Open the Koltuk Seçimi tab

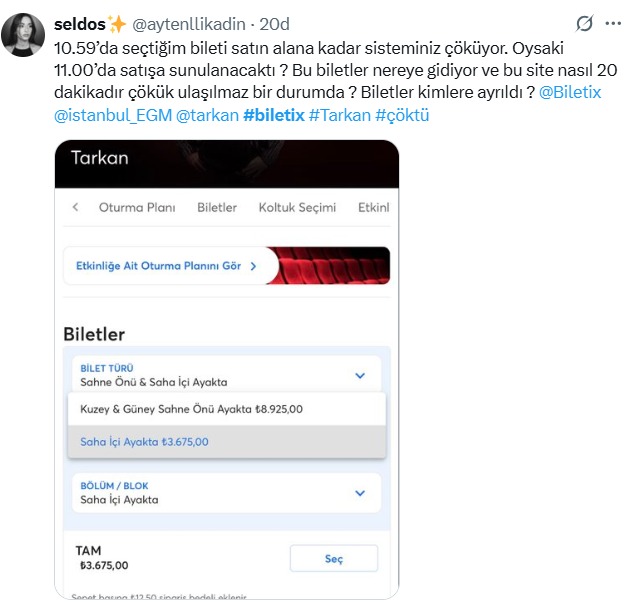(297, 207)
